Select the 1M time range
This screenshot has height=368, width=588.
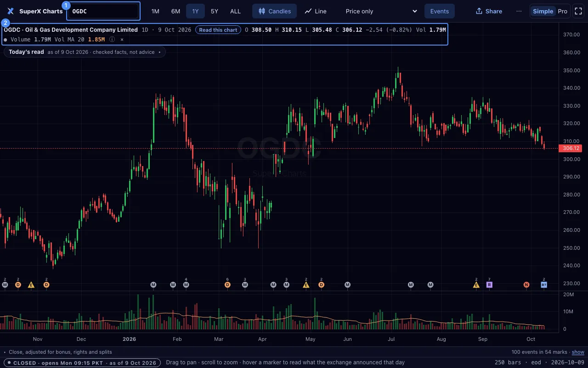155,11
